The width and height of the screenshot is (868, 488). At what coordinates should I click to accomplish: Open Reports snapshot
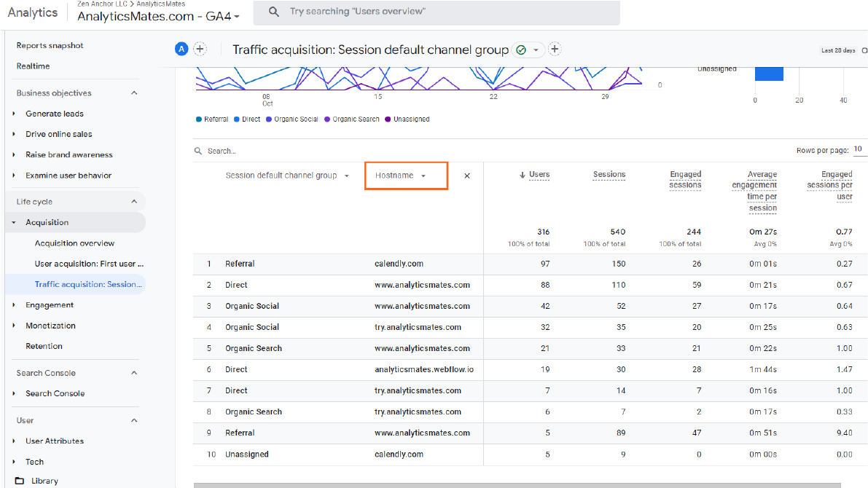coord(50,45)
